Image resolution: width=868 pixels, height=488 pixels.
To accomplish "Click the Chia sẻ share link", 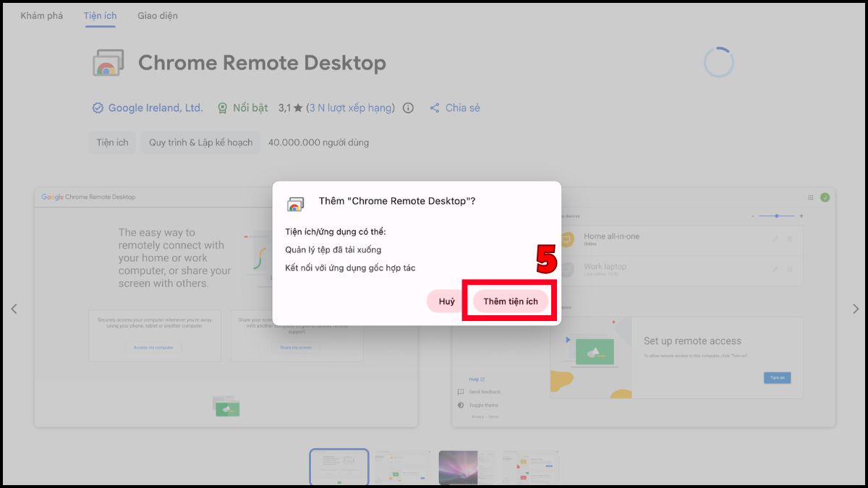I will tap(463, 108).
